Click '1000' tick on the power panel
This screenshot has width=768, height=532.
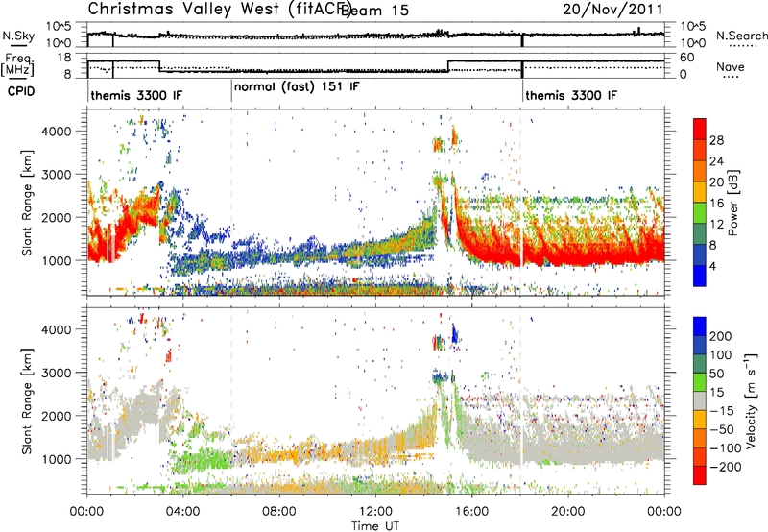pyautogui.click(x=56, y=260)
